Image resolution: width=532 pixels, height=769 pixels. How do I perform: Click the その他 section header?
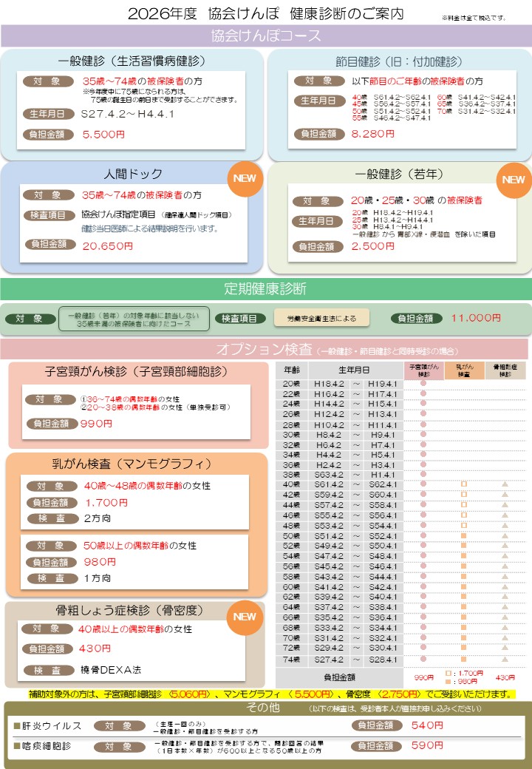click(x=266, y=708)
